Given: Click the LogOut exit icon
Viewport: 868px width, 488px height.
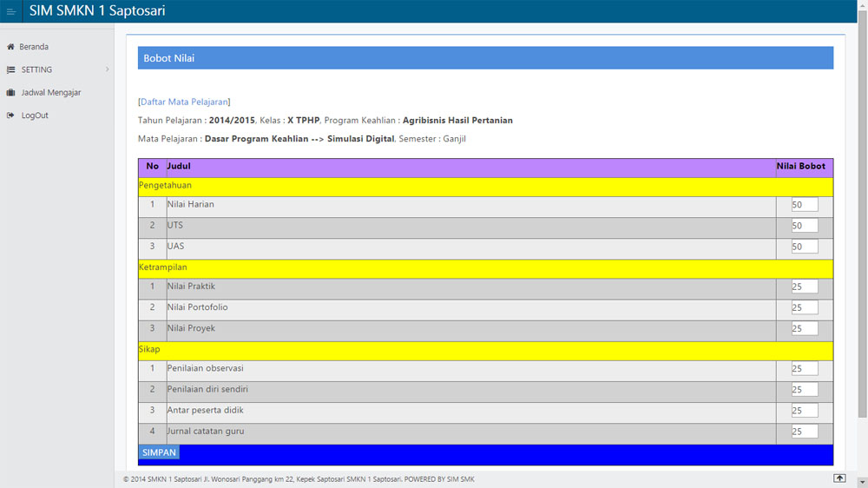Looking at the screenshot, I should [10, 115].
